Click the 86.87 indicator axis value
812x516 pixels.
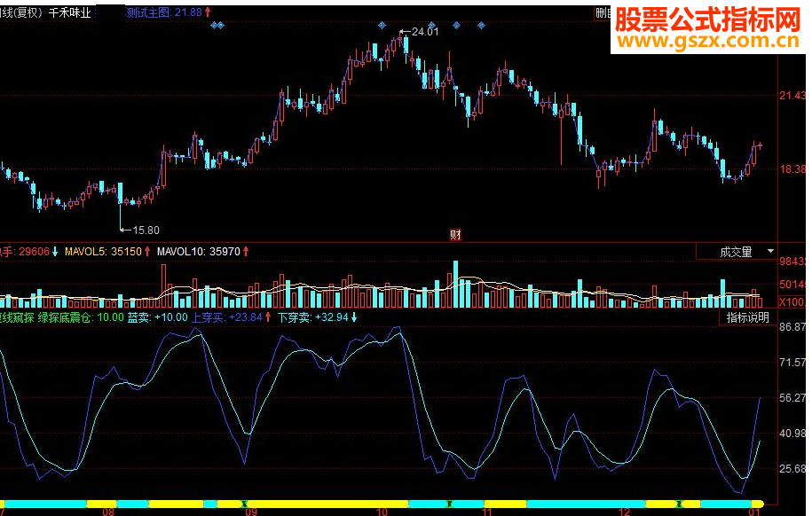click(792, 327)
